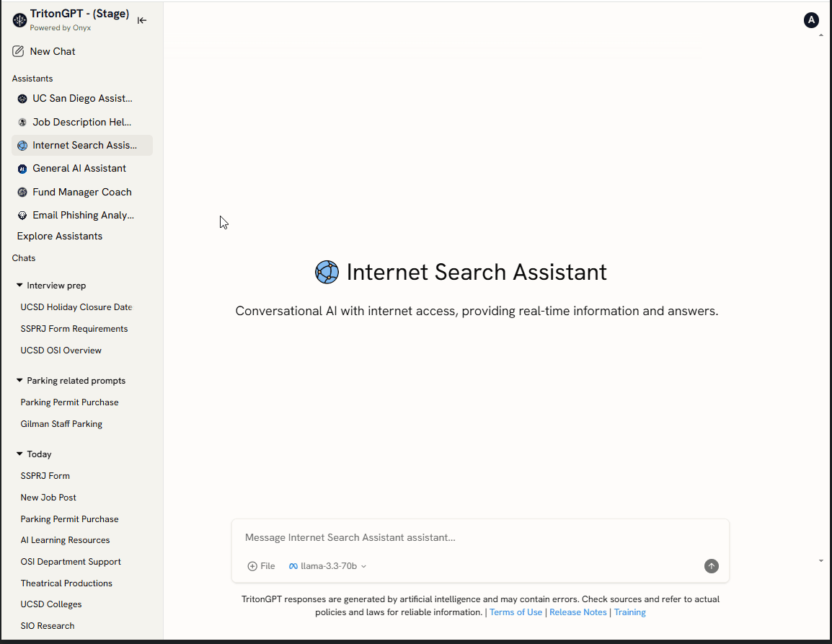Click the Email Phishing Analyzer icon
This screenshot has width=832, height=644.
click(x=22, y=215)
